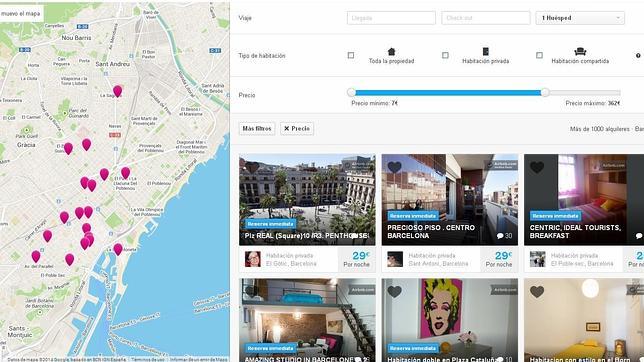Image resolution: width=644 pixels, height=362 pixels.
Task: Click the Términos de uso map link
Action: pos(148,360)
